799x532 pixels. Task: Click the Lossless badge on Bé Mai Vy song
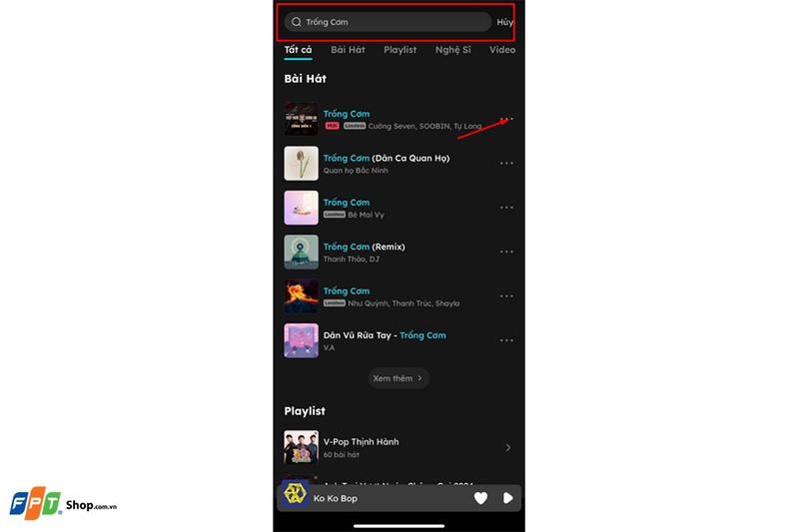click(335, 215)
